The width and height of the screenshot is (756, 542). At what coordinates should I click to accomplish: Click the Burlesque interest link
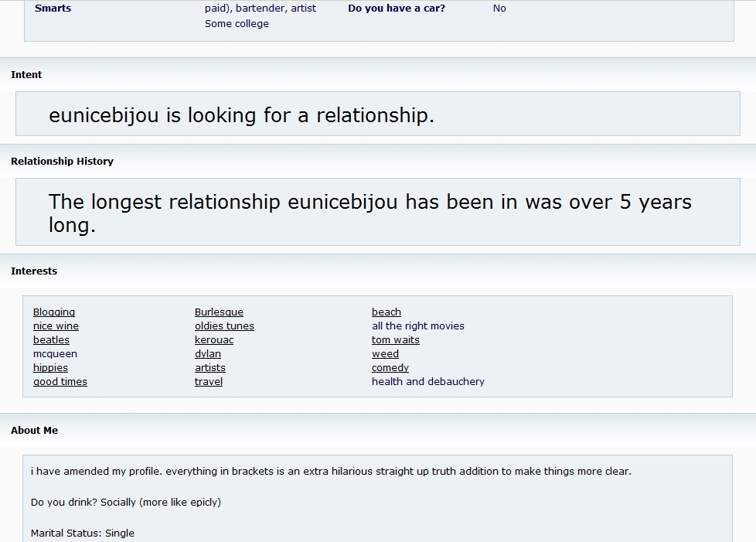tap(219, 312)
